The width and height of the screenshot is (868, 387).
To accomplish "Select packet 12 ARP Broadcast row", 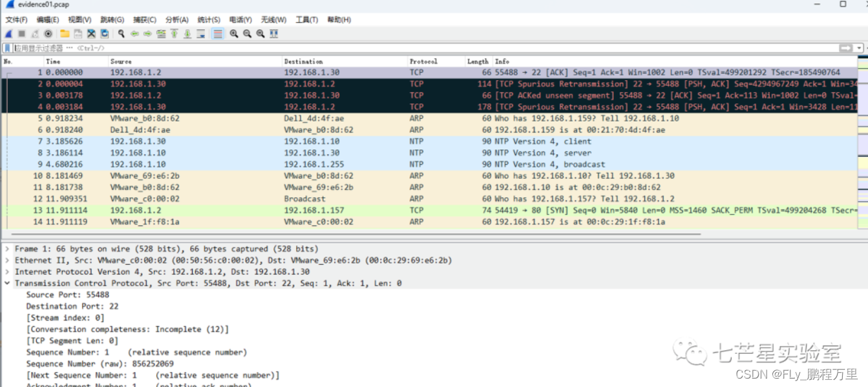I will tap(430, 199).
